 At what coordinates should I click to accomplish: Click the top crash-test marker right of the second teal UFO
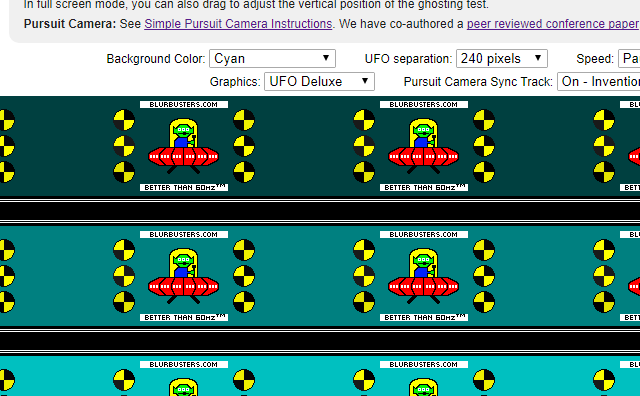[484, 250]
